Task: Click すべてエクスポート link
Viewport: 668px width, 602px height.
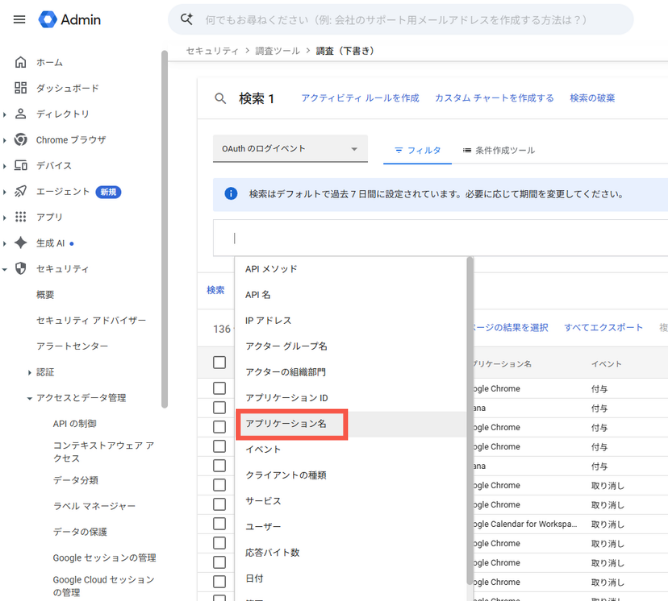Action: pyautogui.click(x=603, y=327)
